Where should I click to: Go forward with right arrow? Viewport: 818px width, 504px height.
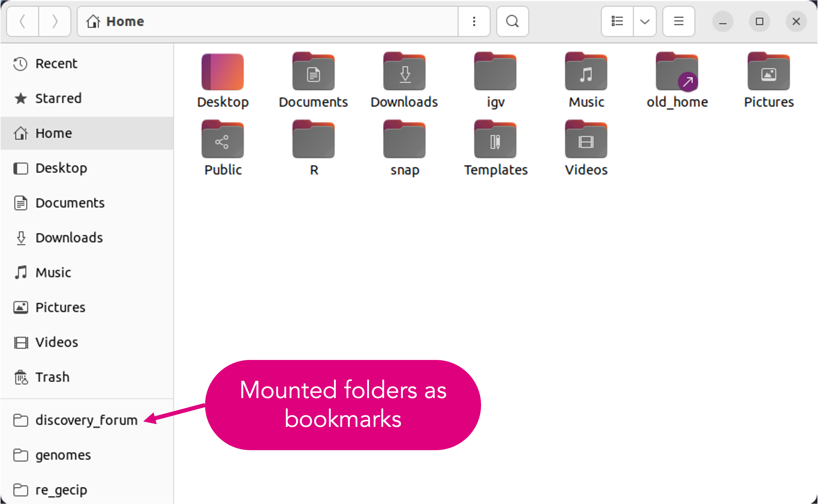55,22
